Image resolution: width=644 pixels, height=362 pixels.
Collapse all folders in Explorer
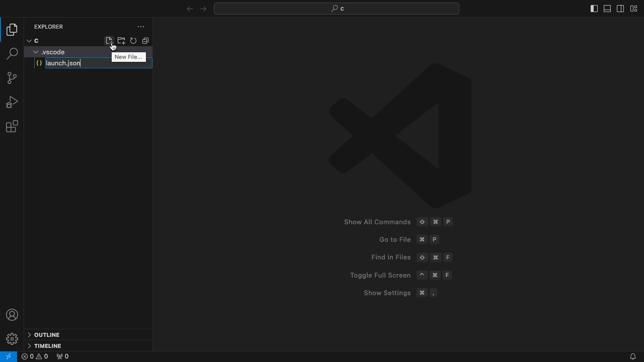pos(145,41)
